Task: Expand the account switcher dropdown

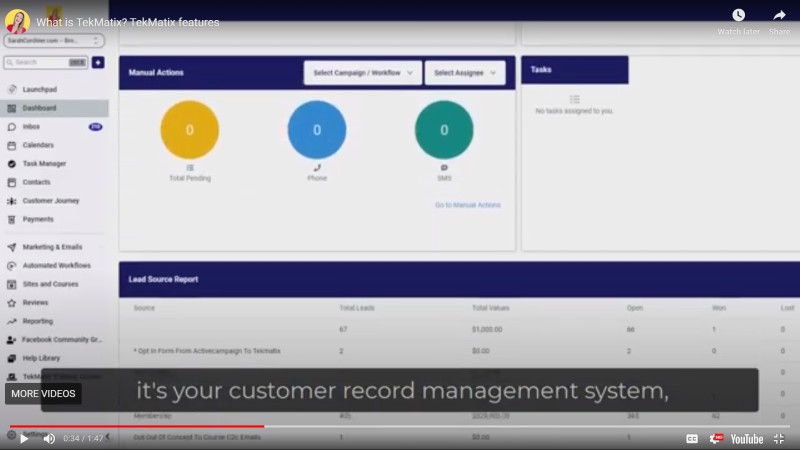Action: (x=54, y=40)
